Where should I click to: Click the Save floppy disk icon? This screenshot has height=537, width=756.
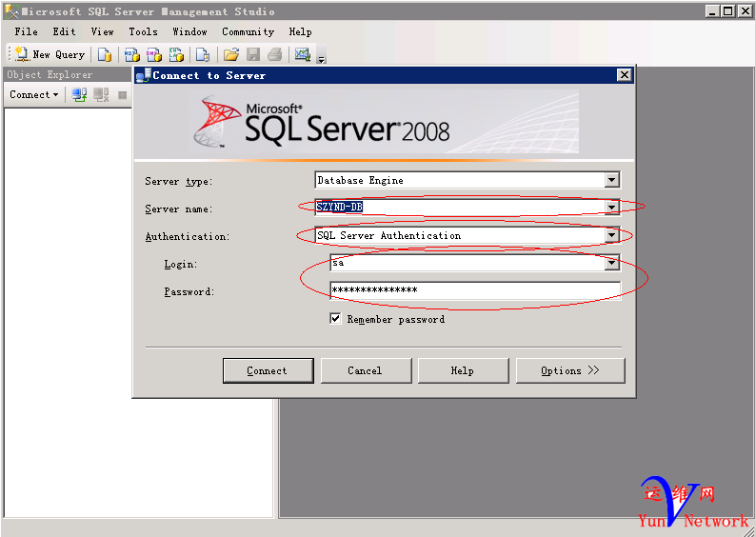coord(253,54)
